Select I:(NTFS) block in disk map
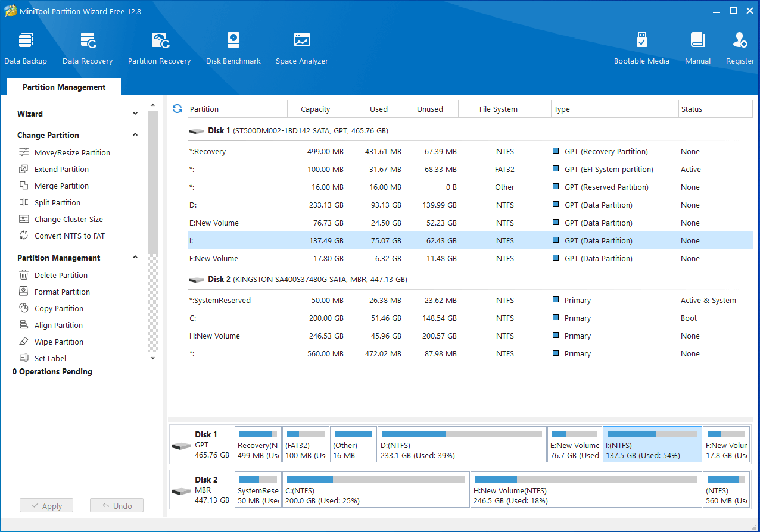Screen dimensions: 760x532 (652, 444)
